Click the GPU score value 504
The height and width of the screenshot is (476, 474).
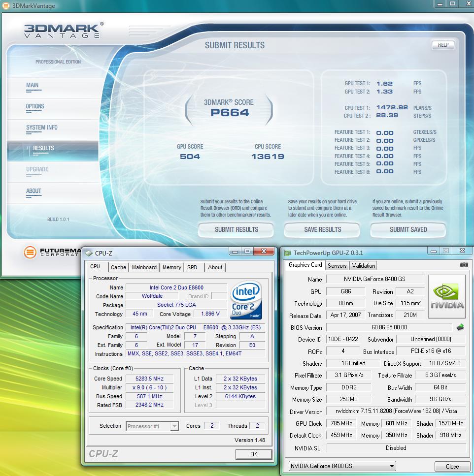(190, 157)
